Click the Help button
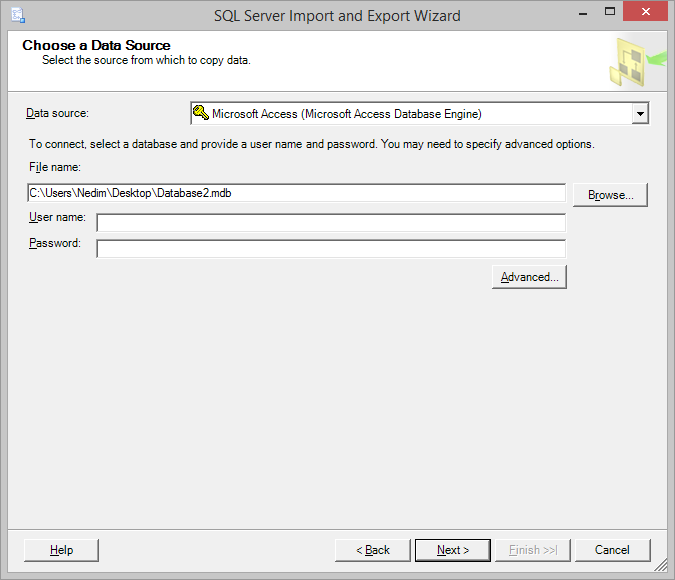 pos(61,550)
